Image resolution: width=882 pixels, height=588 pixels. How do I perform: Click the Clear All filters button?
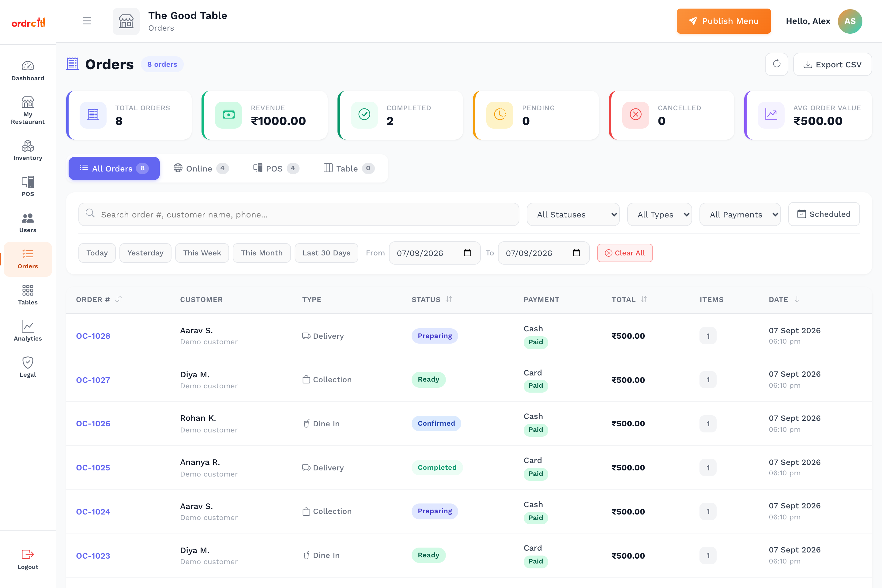(x=625, y=253)
